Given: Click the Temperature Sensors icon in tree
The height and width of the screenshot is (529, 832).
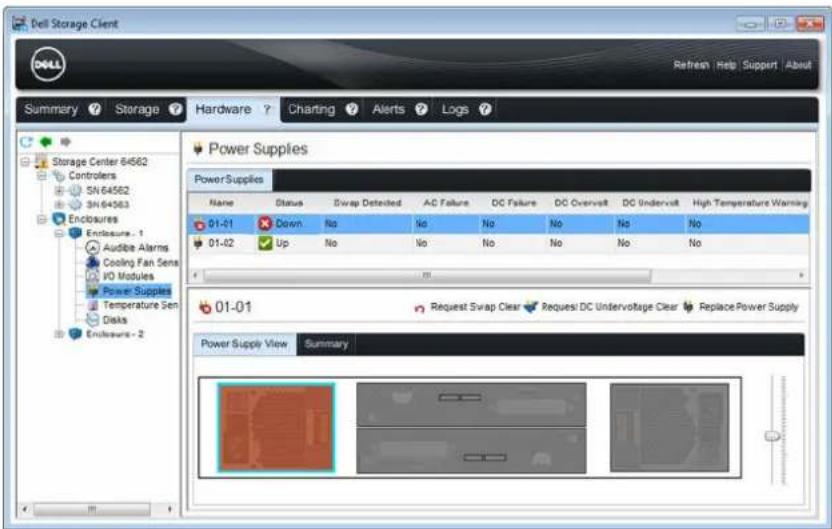Looking at the screenshot, I should pos(93,305).
